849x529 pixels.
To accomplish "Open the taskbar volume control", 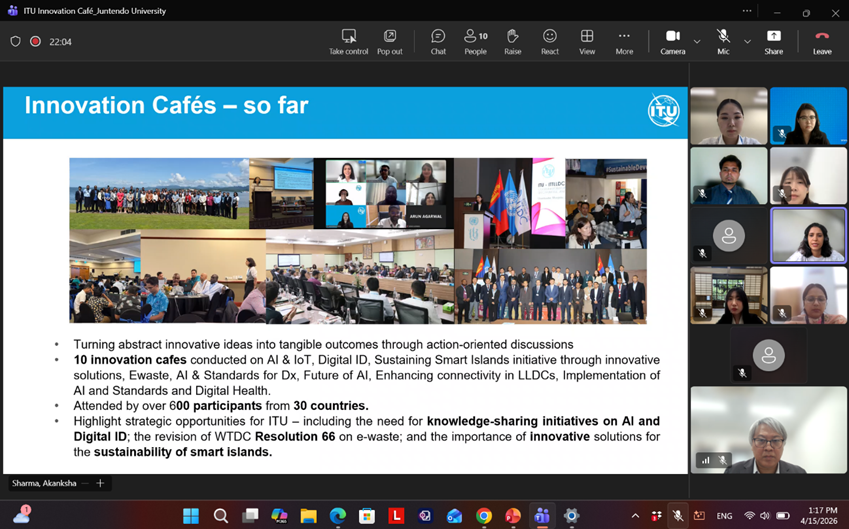I will pyautogui.click(x=765, y=516).
